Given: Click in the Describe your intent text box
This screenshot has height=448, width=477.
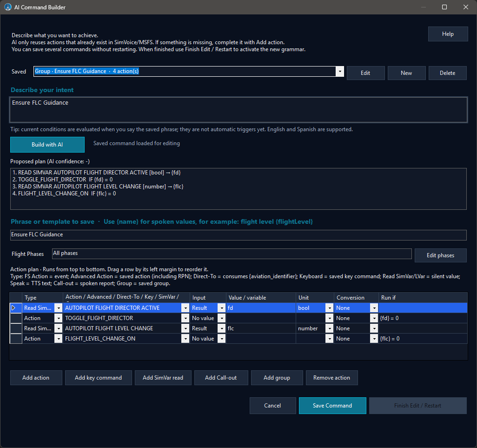Looking at the screenshot, I should (x=238, y=110).
